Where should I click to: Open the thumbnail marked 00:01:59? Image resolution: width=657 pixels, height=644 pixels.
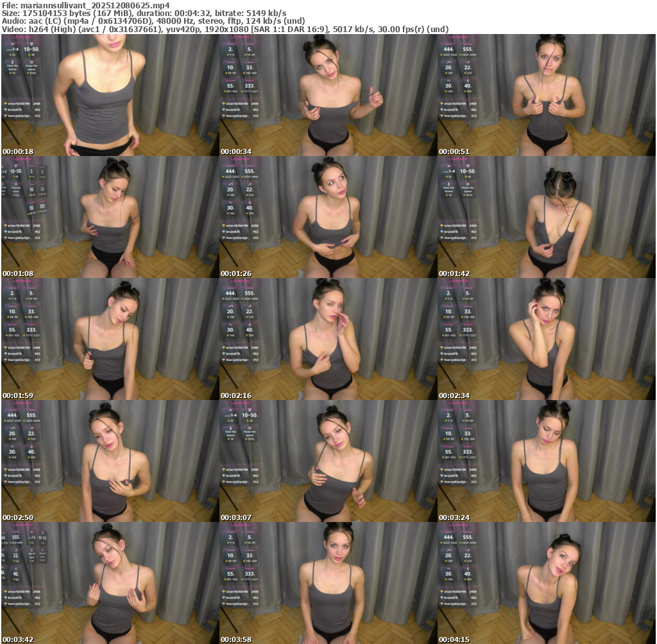point(110,339)
